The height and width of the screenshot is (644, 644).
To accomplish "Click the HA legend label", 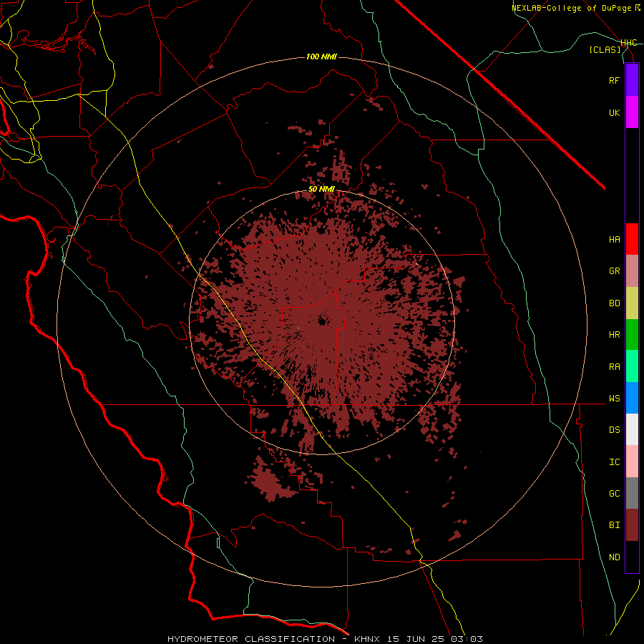I will point(614,240).
